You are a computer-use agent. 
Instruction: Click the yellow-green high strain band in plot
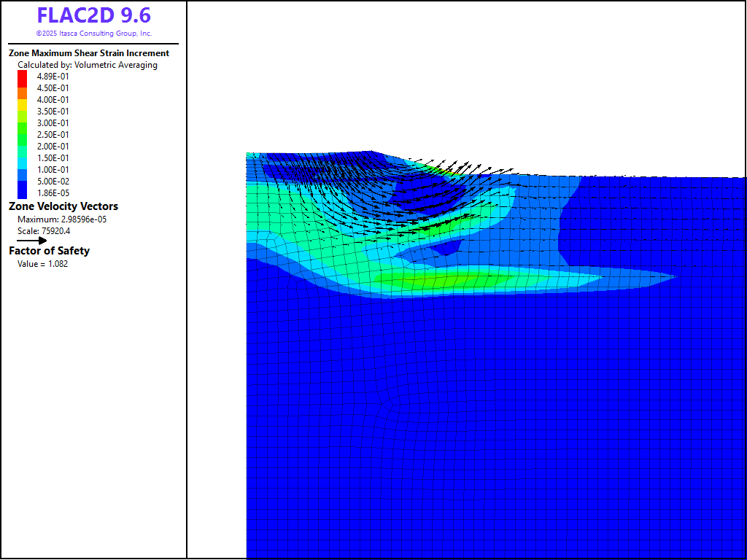(x=438, y=279)
